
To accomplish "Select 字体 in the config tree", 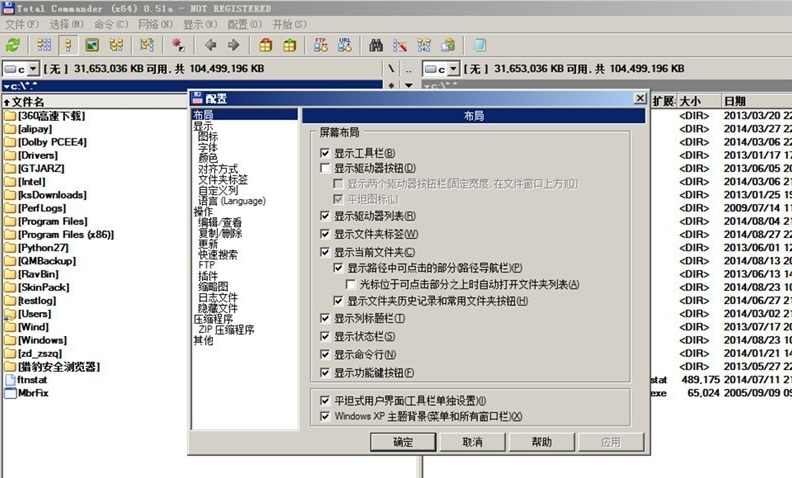I will pyautogui.click(x=208, y=147).
